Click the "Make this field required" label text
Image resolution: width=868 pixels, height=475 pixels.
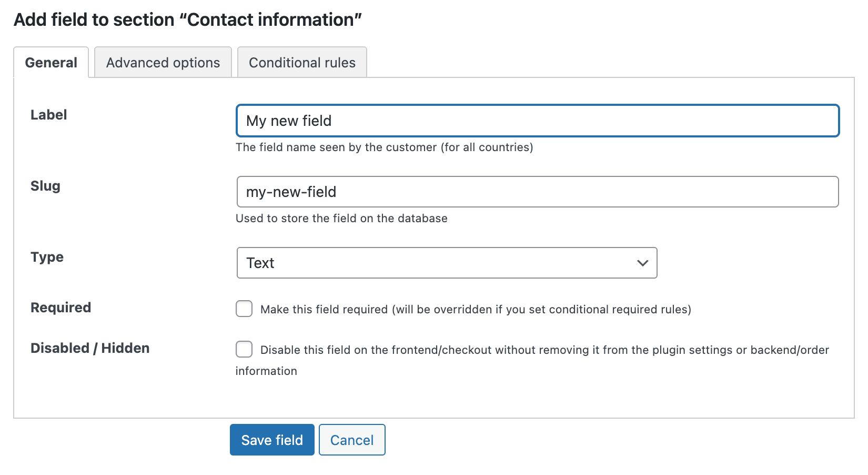[475, 309]
